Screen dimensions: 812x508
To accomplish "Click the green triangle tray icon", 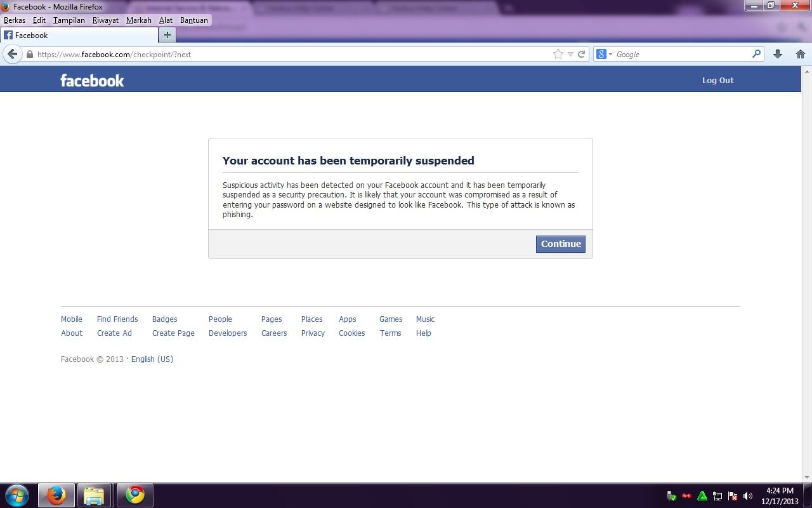I will coord(702,496).
